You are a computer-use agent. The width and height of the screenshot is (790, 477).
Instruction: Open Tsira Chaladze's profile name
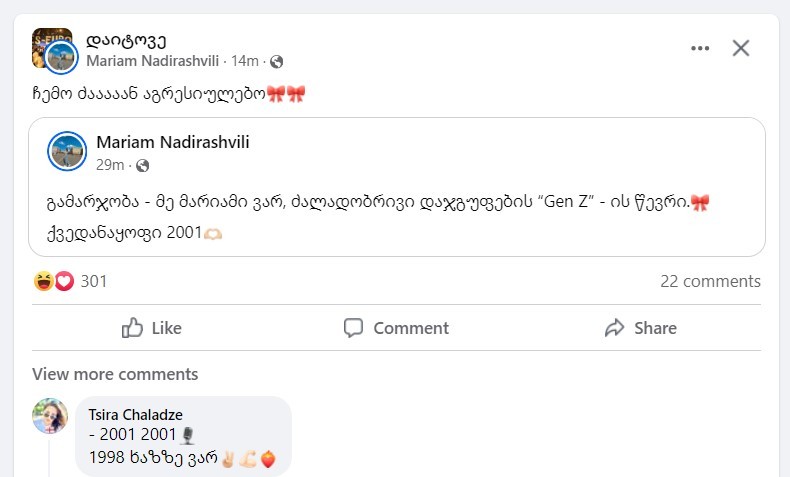(x=136, y=414)
